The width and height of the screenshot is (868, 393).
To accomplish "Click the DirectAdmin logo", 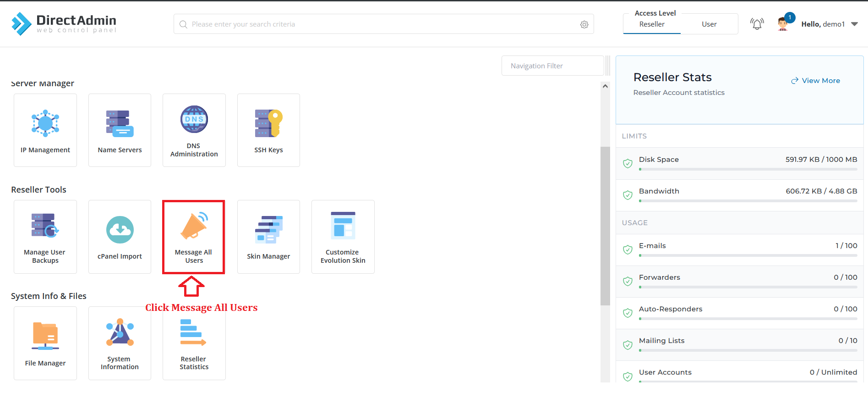I will pos(64,23).
